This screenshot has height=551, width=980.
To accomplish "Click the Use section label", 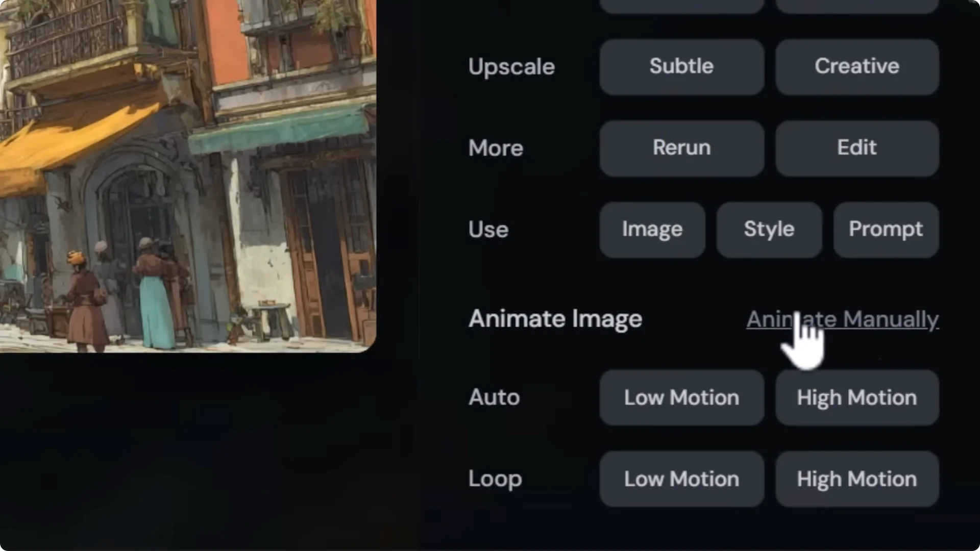I will tap(488, 229).
